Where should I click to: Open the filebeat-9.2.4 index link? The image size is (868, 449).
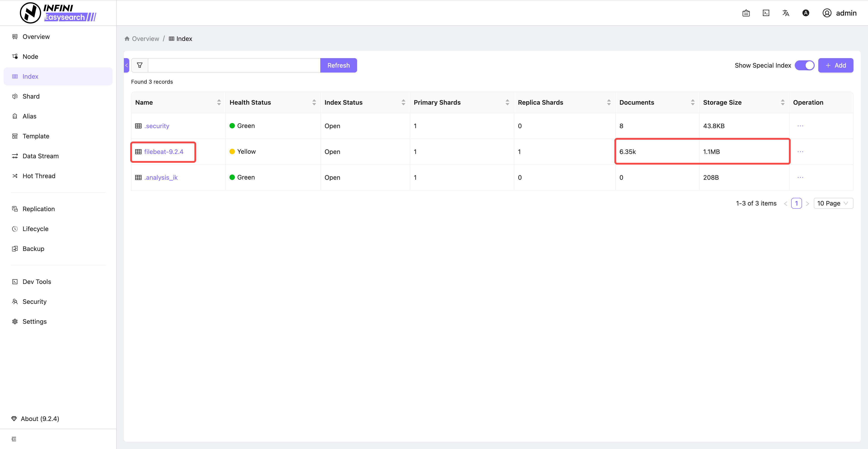(x=163, y=152)
